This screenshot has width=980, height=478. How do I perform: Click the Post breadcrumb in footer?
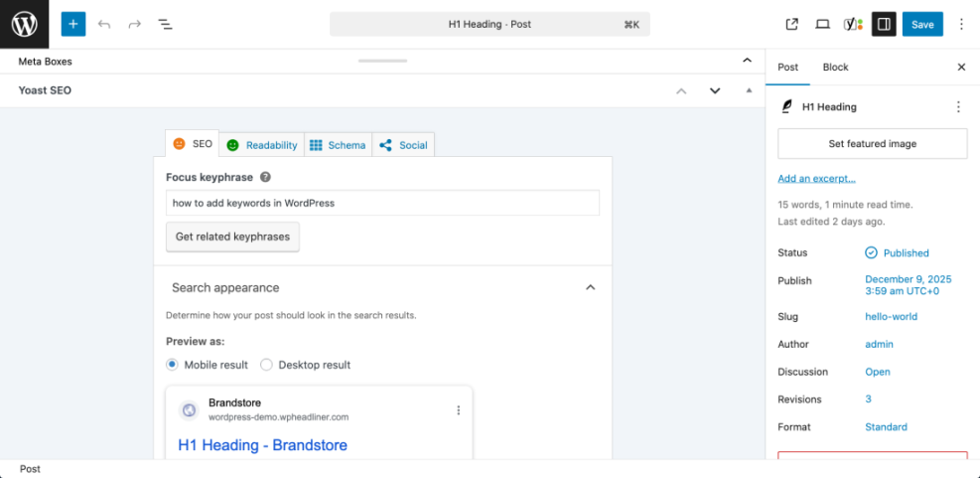point(30,469)
